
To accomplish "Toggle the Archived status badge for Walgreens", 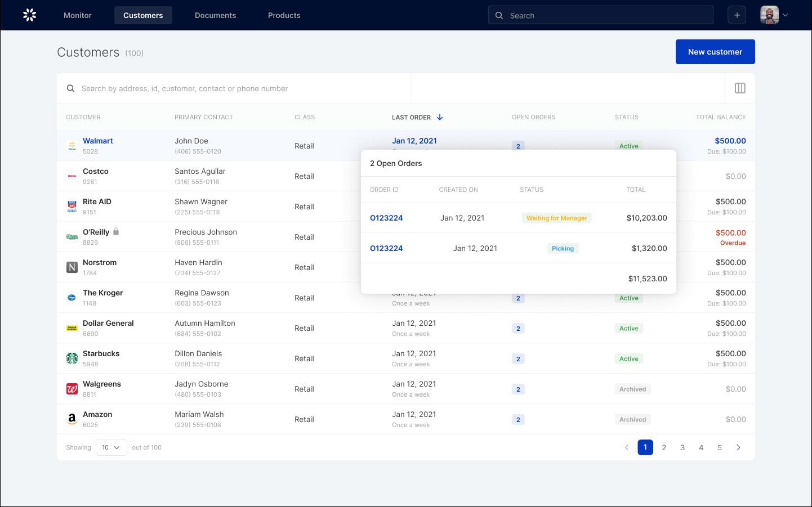I will tap(632, 388).
